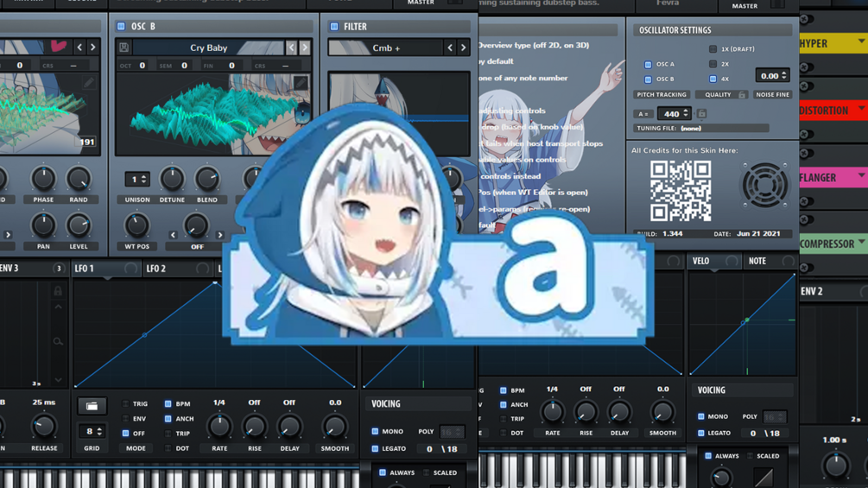Switch to the LFO 2 tab
The image size is (868, 488).
[156, 269]
